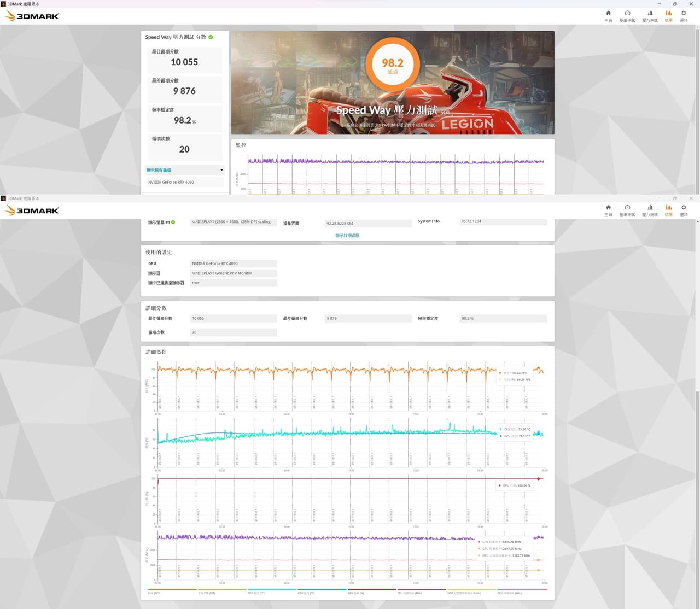Toggle the orange FPS legend entry
The width and height of the screenshot is (700, 609).
point(172,591)
